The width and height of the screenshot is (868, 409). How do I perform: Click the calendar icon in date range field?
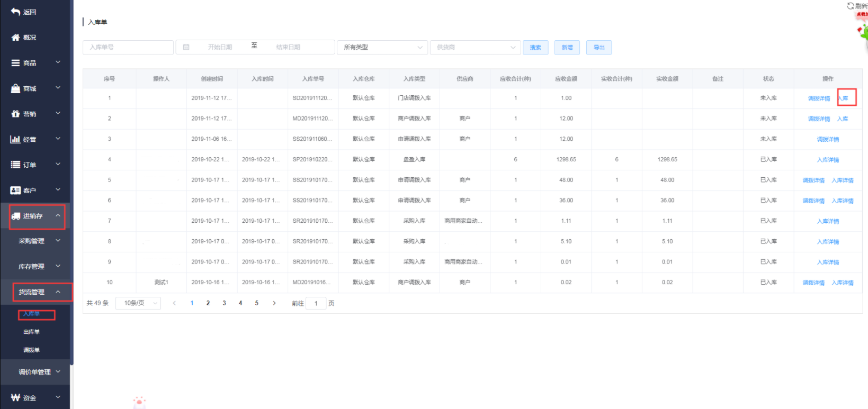186,47
